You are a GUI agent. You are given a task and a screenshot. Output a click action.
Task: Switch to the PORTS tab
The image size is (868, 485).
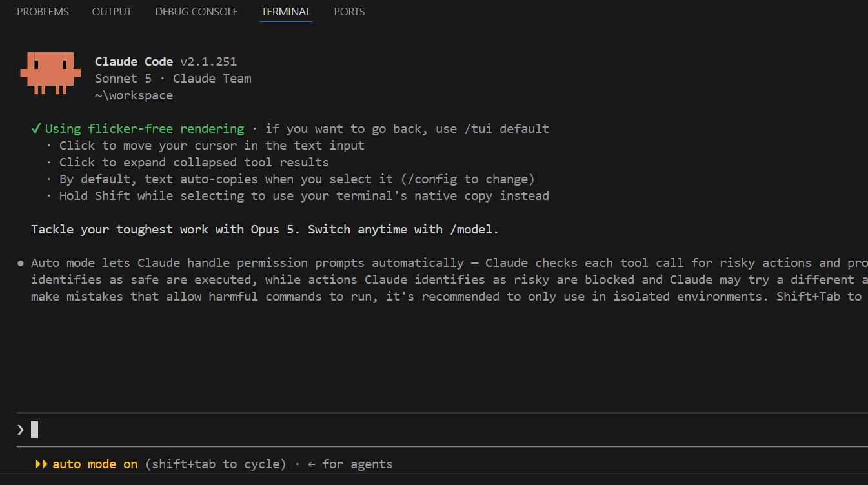click(x=349, y=12)
